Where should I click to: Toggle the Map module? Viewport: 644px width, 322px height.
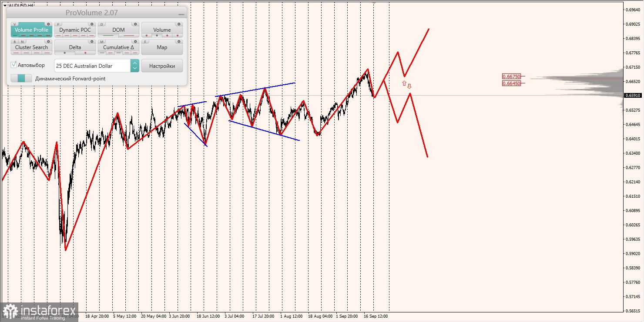(x=162, y=47)
